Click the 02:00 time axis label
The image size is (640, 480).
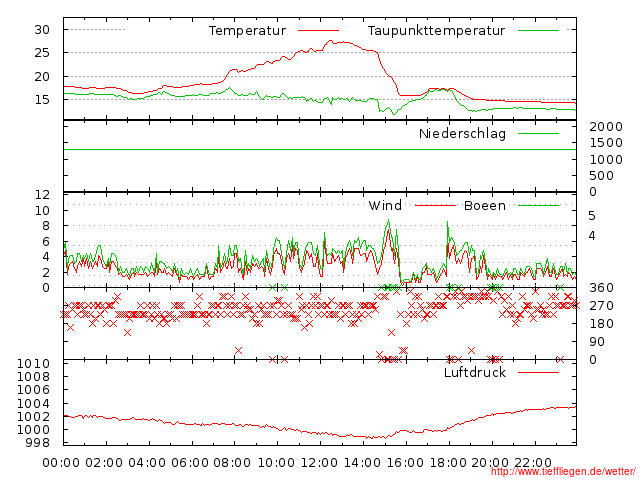104,462
